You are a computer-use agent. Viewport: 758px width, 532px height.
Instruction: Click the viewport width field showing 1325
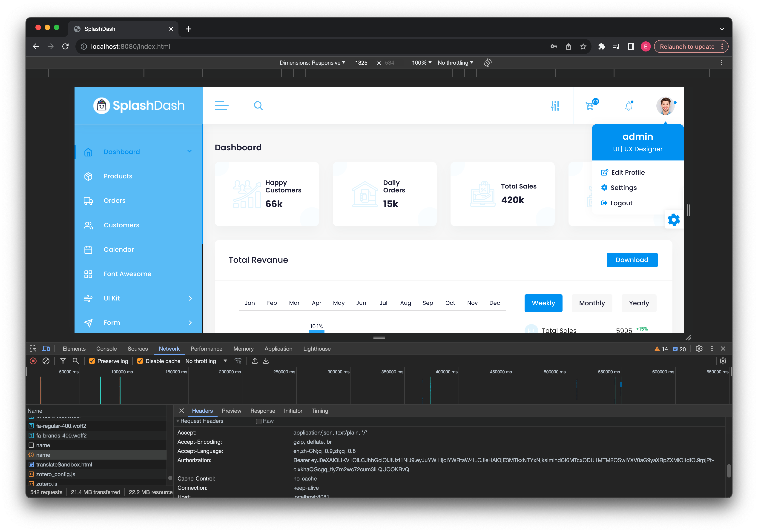click(x=361, y=63)
